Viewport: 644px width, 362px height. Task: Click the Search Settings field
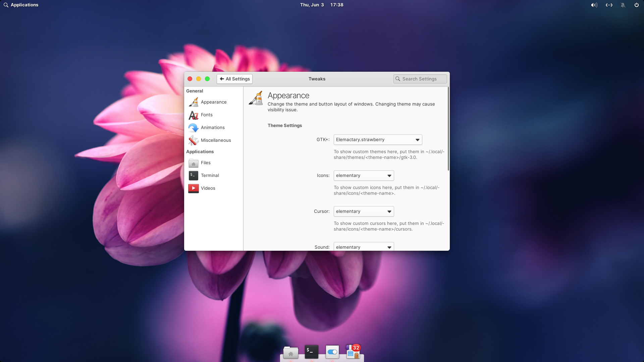(x=421, y=79)
